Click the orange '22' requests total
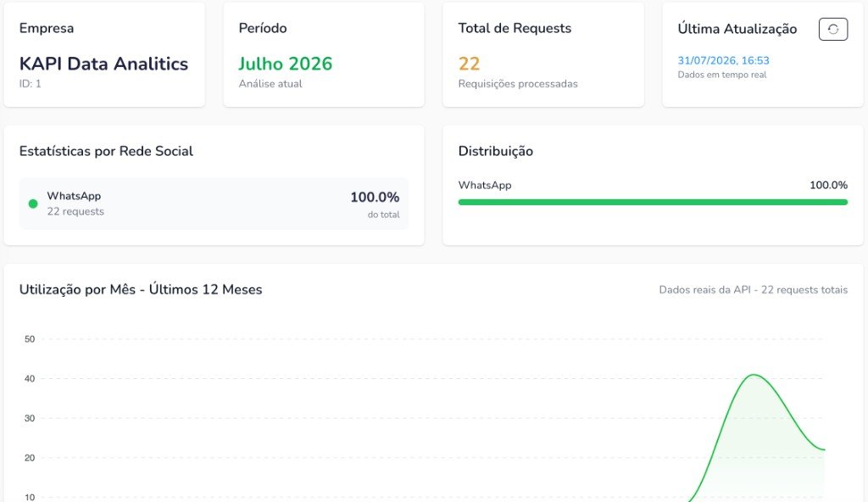This screenshot has width=868, height=502. (x=469, y=64)
